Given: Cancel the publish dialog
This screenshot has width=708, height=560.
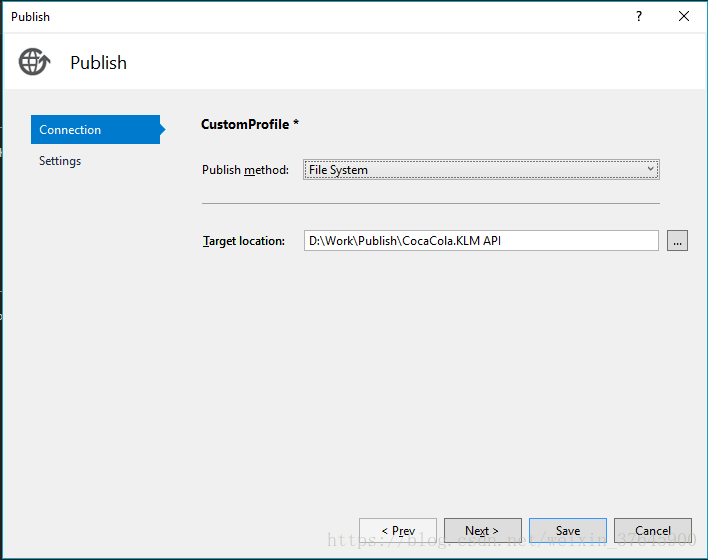Looking at the screenshot, I should 653,531.
